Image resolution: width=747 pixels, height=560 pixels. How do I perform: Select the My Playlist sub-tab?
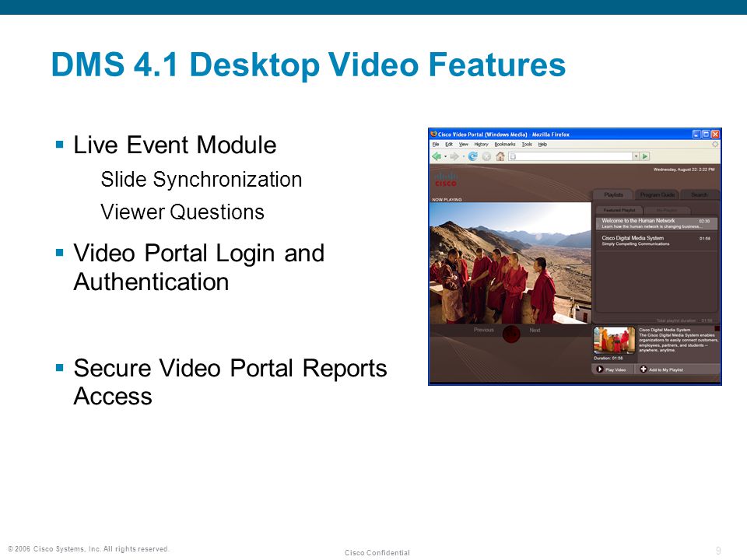[667, 210]
